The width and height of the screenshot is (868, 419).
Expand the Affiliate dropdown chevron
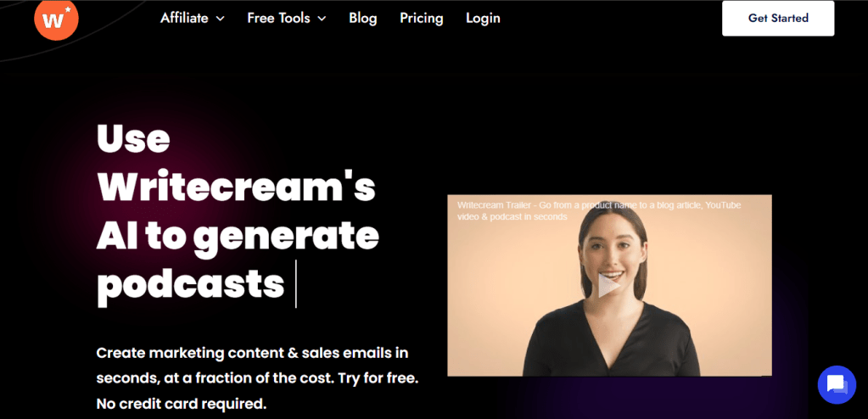[x=221, y=19]
